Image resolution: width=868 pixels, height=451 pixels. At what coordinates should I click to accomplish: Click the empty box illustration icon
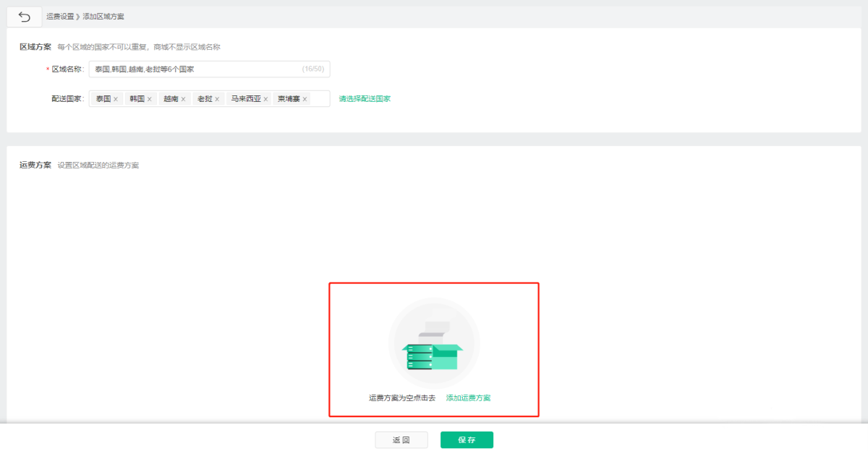[x=433, y=345]
